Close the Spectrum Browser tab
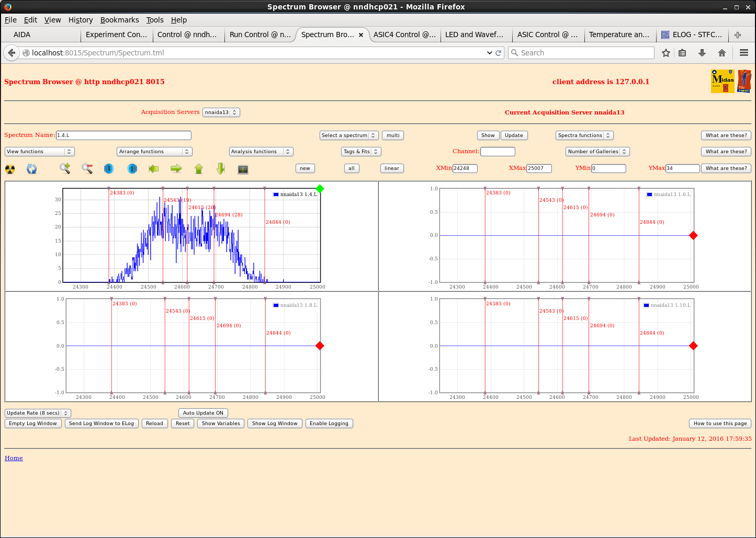Image resolution: width=756 pixels, height=538 pixels. 361,35
